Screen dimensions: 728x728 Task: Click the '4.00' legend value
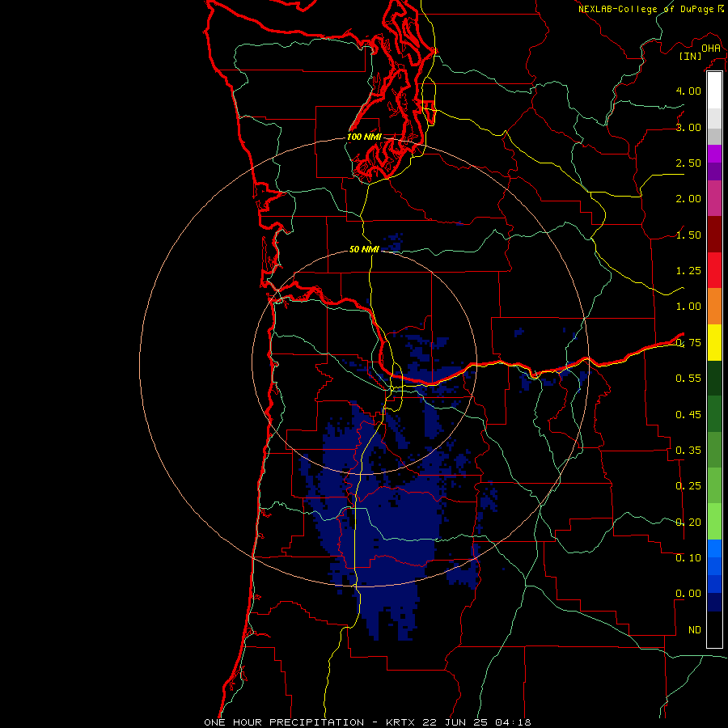point(688,91)
